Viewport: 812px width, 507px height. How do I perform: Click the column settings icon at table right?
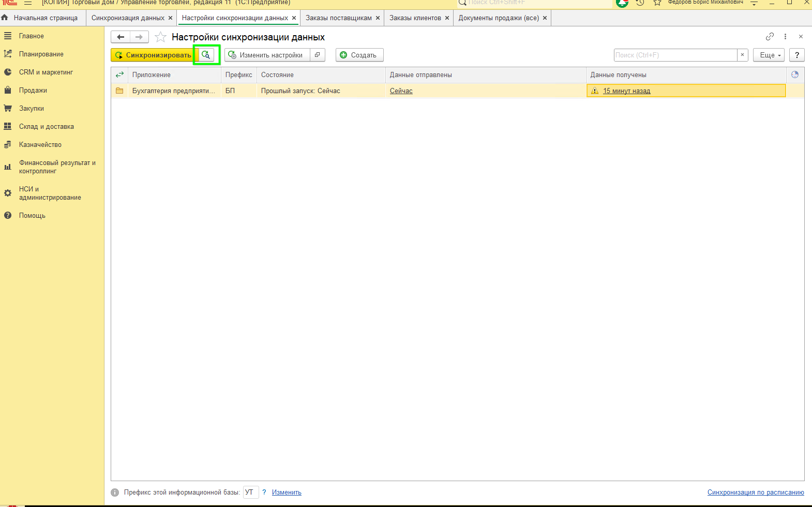click(795, 74)
